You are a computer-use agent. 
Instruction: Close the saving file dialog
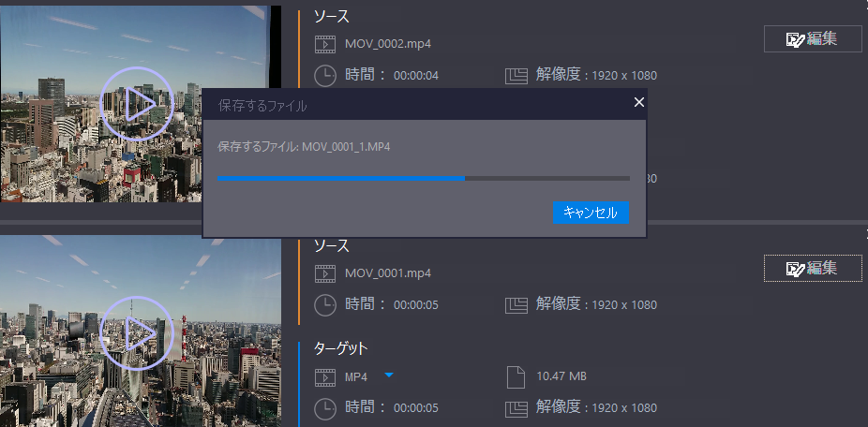639,103
